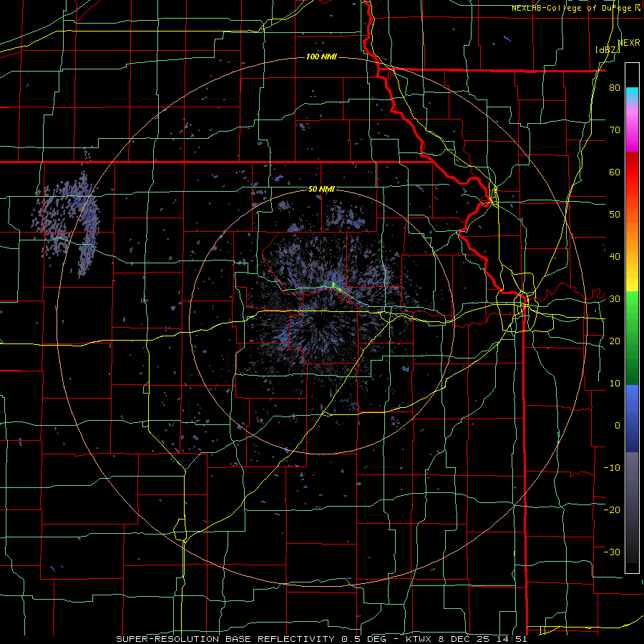
Task: Click the blue segment of the reflectivity color bar
Action: [x=632, y=419]
